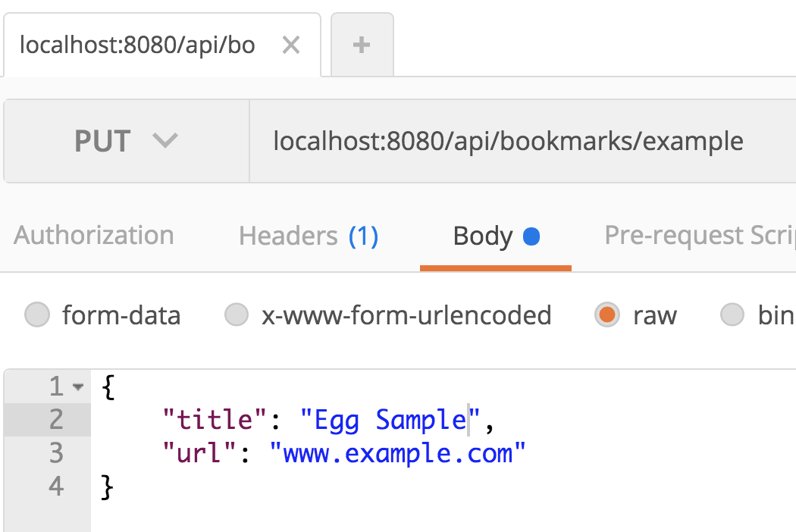The height and width of the screenshot is (532, 796).
Task: Select the localhost:8080/api/bo request tab
Action: (x=137, y=45)
